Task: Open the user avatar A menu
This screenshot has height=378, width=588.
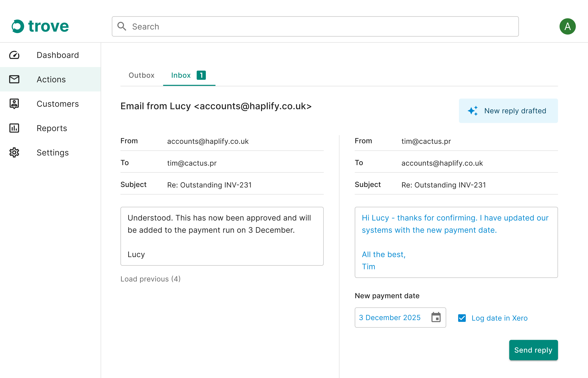Action: [x=567, y=27]
